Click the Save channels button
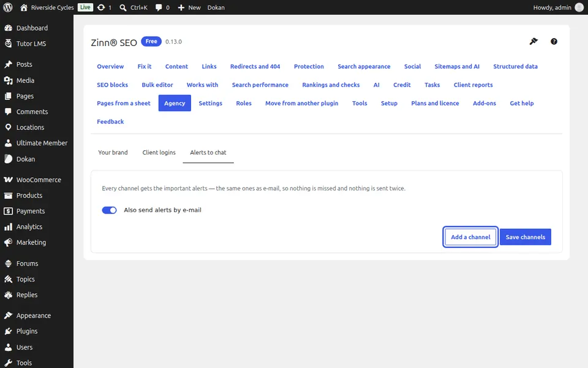This screenshot has height=368, width=588. pyautogui.click(x=526, y=237)
